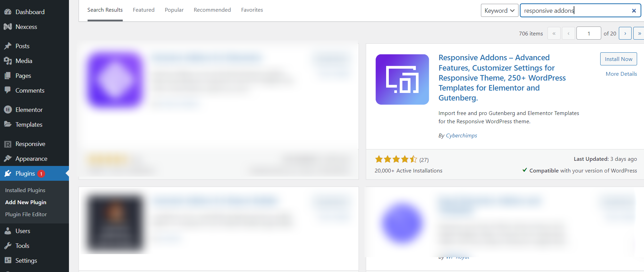644x272 pixels.
Task: Click the Responsive Addons plugin logo
Action: pos(402,80)
